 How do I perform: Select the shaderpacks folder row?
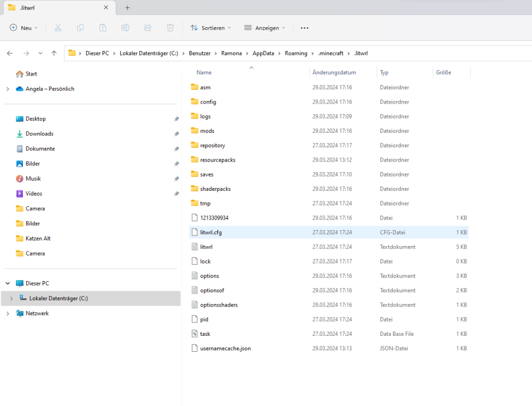tap(329, 189)
